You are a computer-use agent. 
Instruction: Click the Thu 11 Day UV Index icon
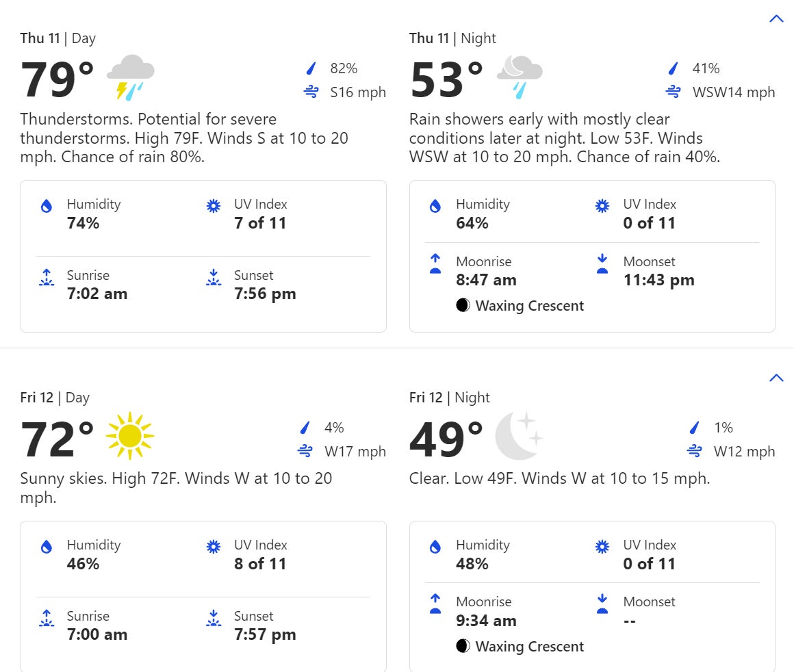tap(214, 206)
